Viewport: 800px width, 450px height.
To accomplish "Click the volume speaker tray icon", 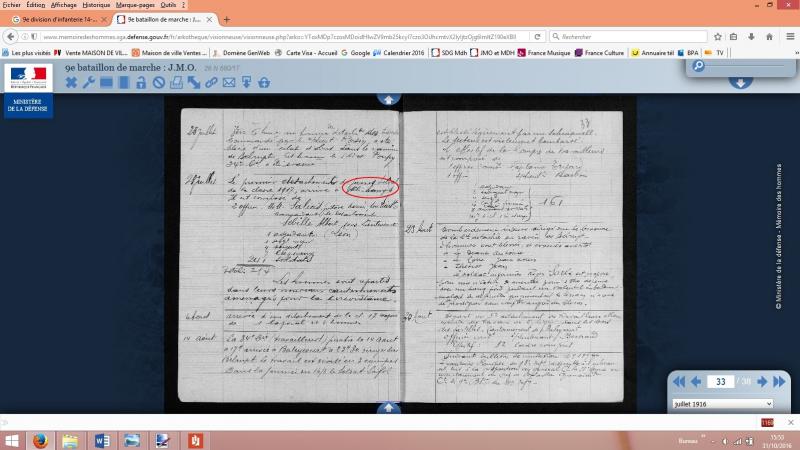I will click(724, 441).
